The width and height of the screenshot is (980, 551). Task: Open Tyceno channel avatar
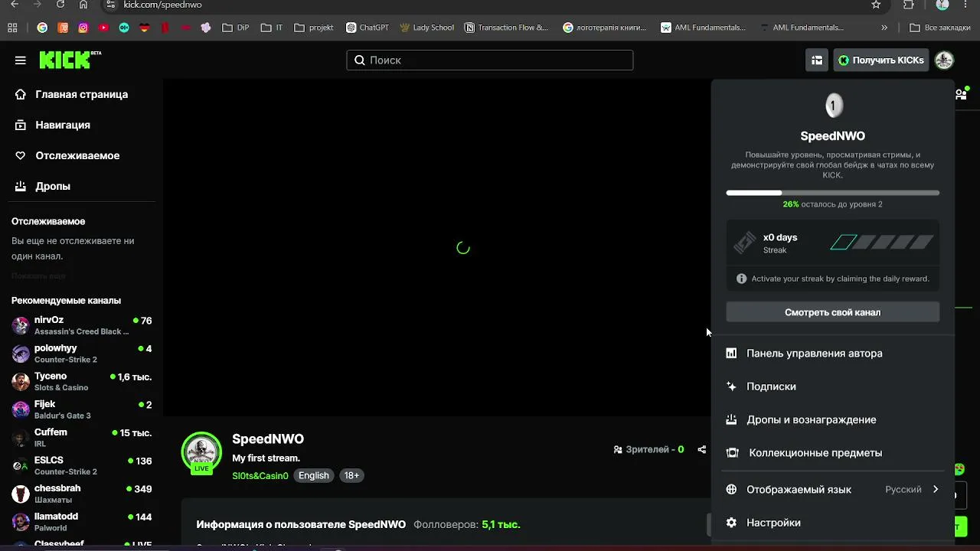[21, 382]
